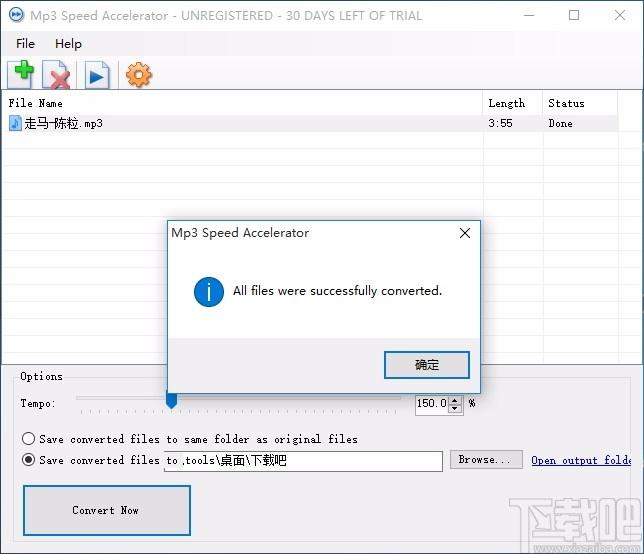
Task: Click the Length column header
Action: point(513,103)
